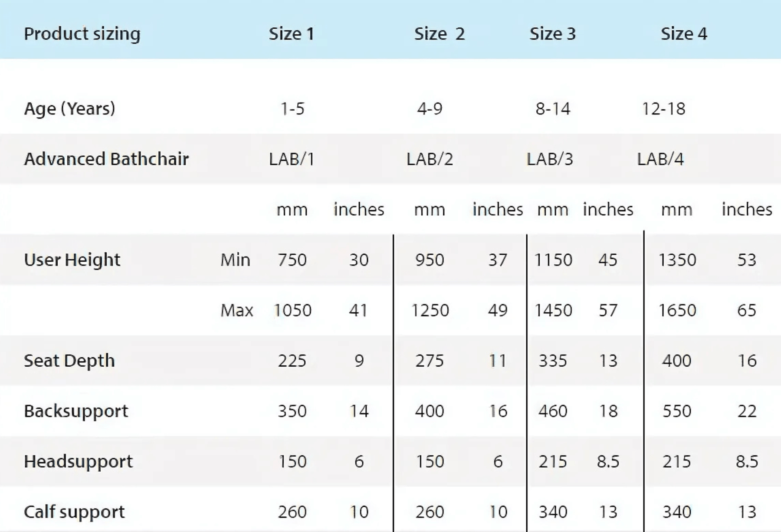This screenshot has width=781, height=532.
Task: Select the Size 2 column header
Action: coord(439,34)
